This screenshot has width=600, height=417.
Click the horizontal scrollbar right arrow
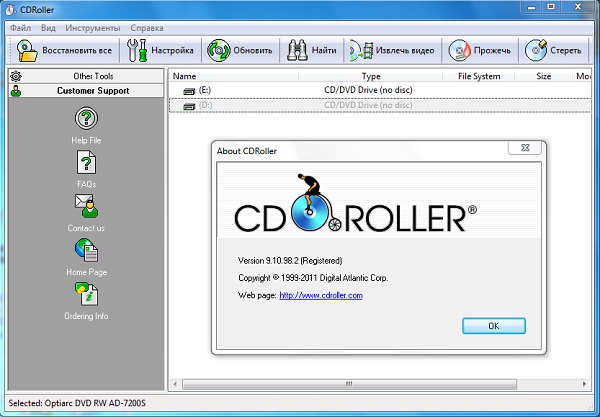[584, 384]
